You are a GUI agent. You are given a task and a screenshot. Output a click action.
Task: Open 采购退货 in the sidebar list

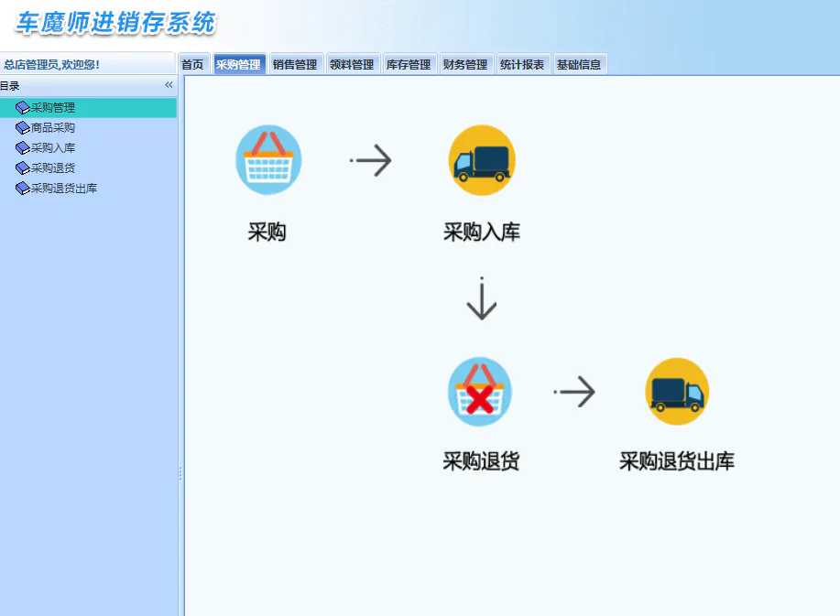[x=53, y=168]
